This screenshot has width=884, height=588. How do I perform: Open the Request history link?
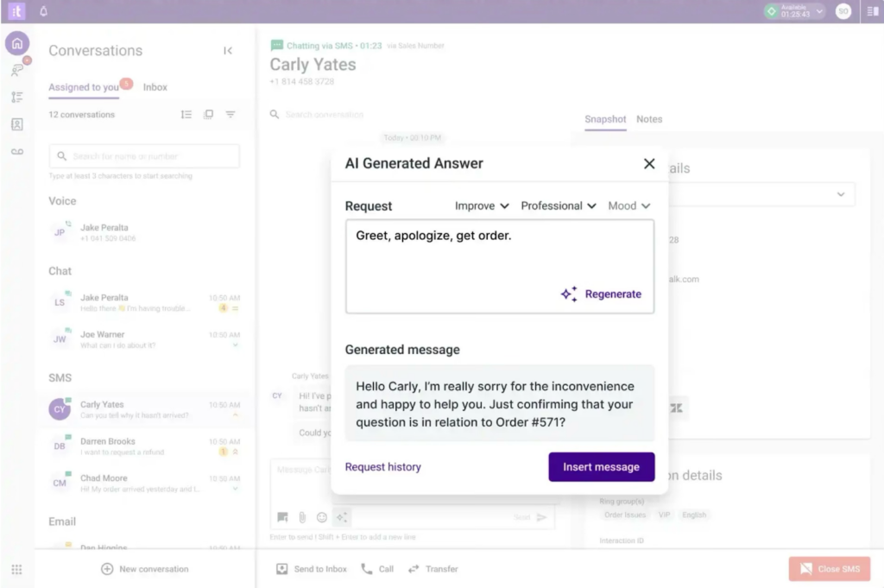click(x=382, y=466)
